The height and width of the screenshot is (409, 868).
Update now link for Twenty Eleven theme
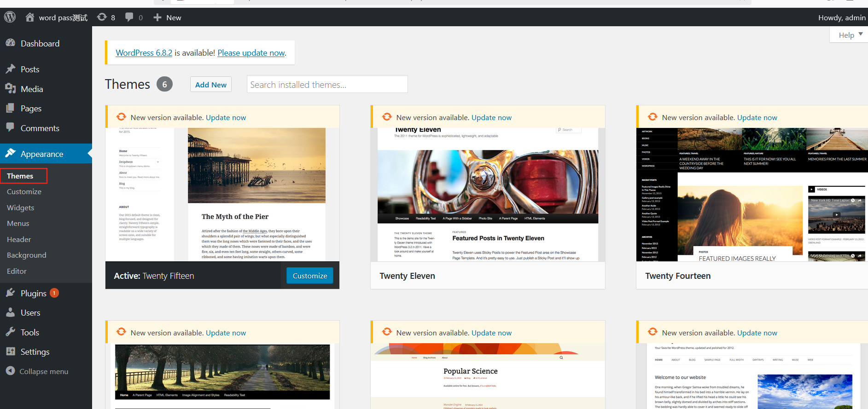491,117
